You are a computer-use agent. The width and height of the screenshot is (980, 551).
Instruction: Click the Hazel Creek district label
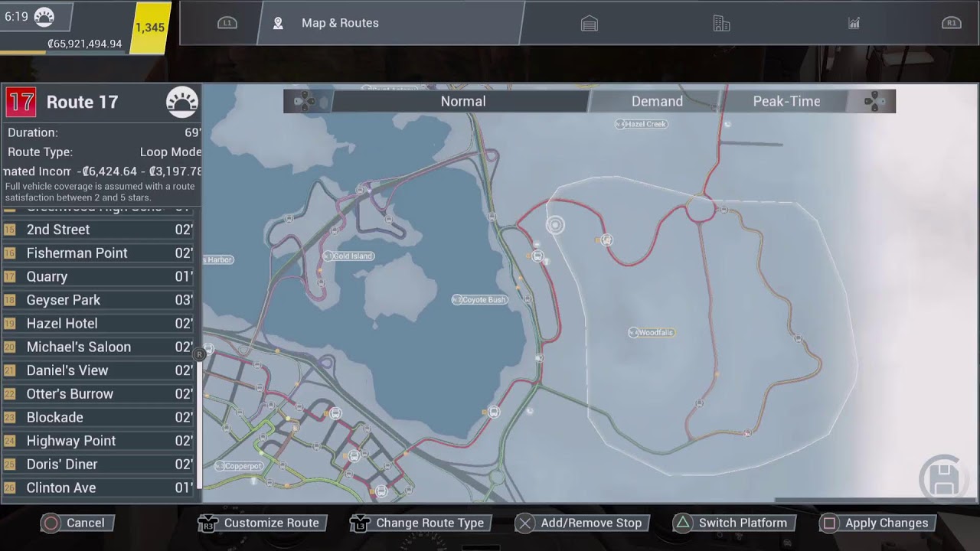(x=642, y=124)
